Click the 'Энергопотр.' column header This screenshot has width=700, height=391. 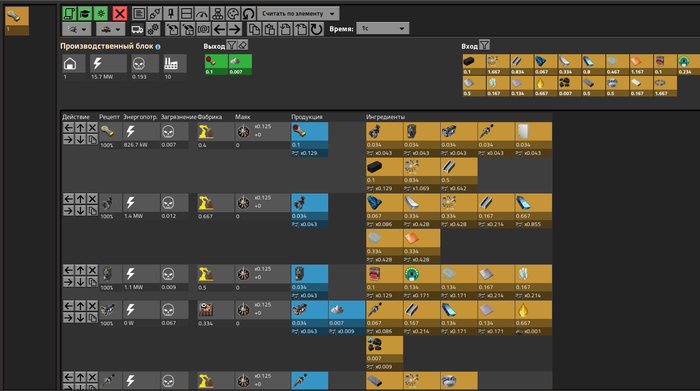140,117
